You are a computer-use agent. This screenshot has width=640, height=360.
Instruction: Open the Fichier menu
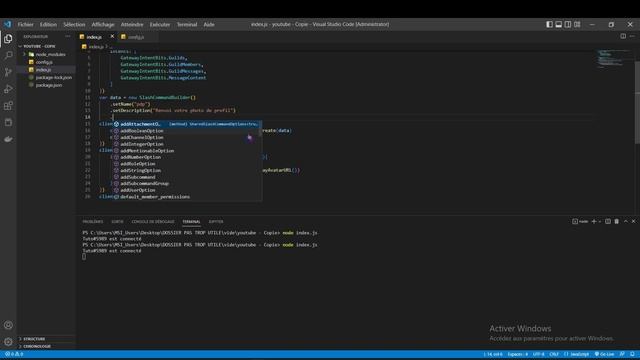(25, 24)
